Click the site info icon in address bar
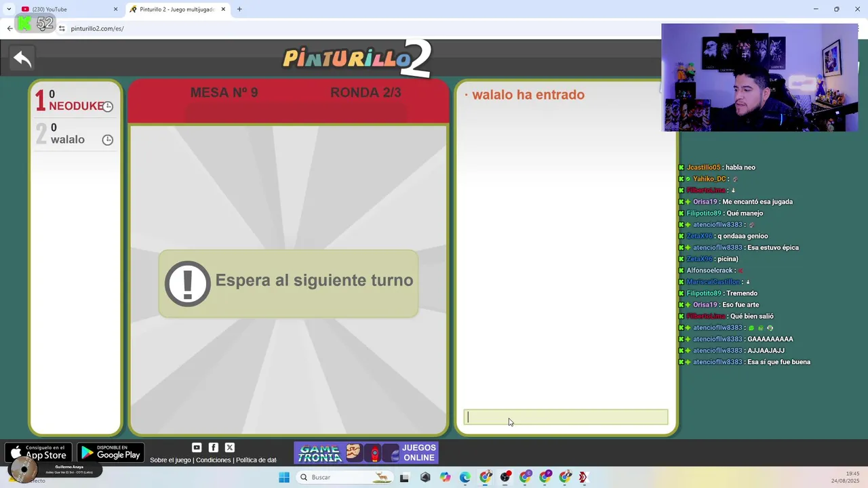 click(x=62, y=28)
